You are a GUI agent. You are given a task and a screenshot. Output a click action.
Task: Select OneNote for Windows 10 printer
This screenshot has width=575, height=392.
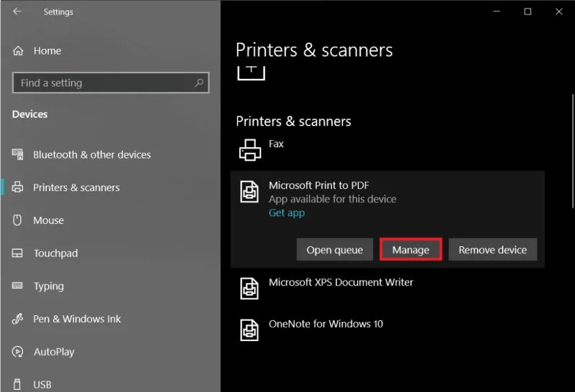326,325
